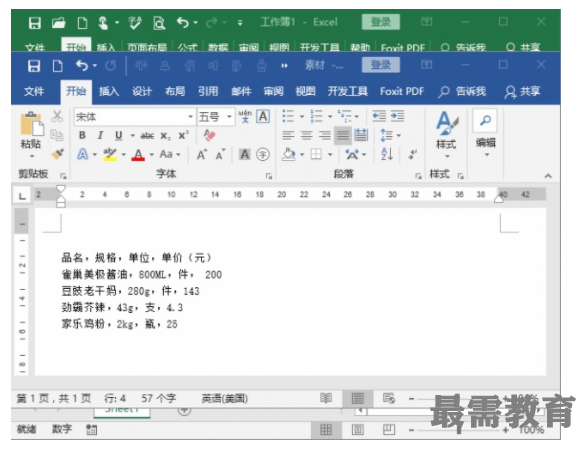The height and width of the screenshot is (451, 582).
Task: Expand numbering list options arrow
Action: click(x=330, y=117)
